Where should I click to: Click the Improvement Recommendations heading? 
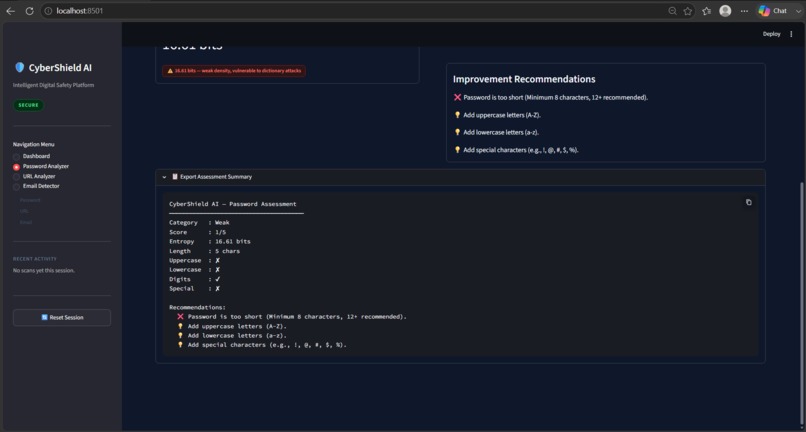524,79
